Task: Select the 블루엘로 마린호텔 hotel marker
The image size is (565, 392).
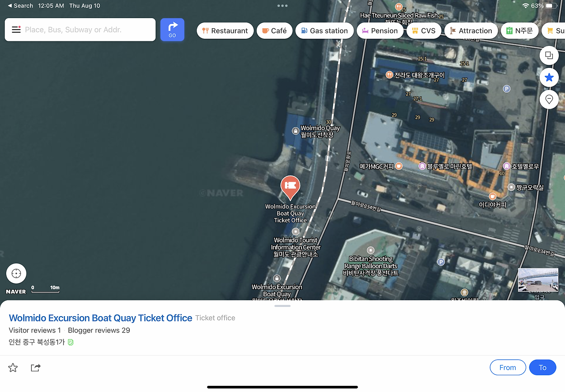Action: [x=422, y=166]
